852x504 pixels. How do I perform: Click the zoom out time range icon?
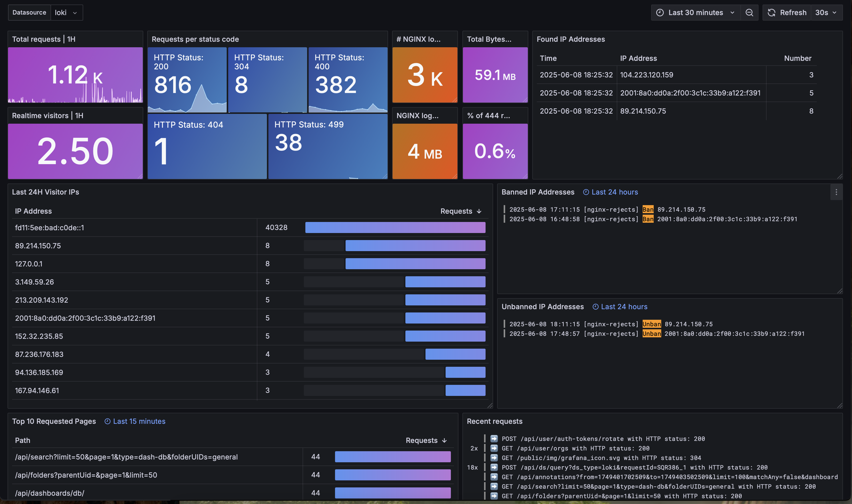click(749, 13)
